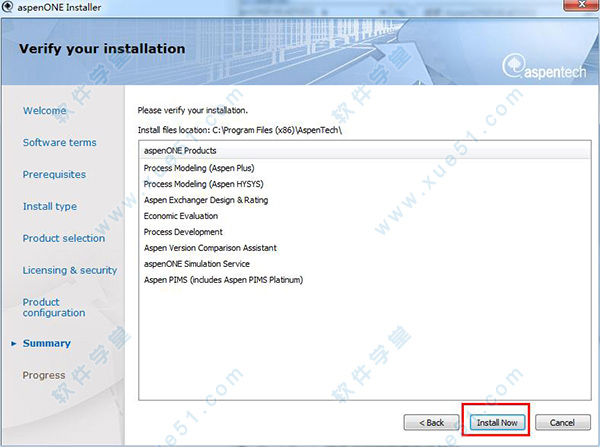This screenshot has width=600, height=447.
Task: Cancel the installation
Action: (562, 423)
